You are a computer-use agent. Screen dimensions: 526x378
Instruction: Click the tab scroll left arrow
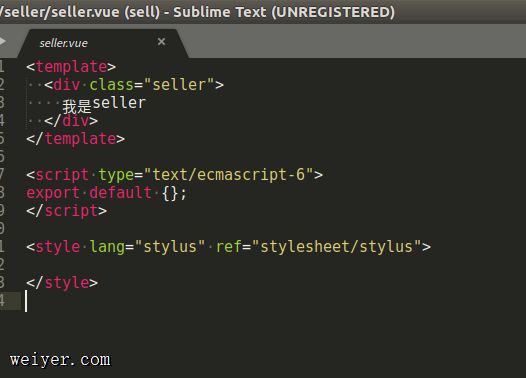click(3, 41)
